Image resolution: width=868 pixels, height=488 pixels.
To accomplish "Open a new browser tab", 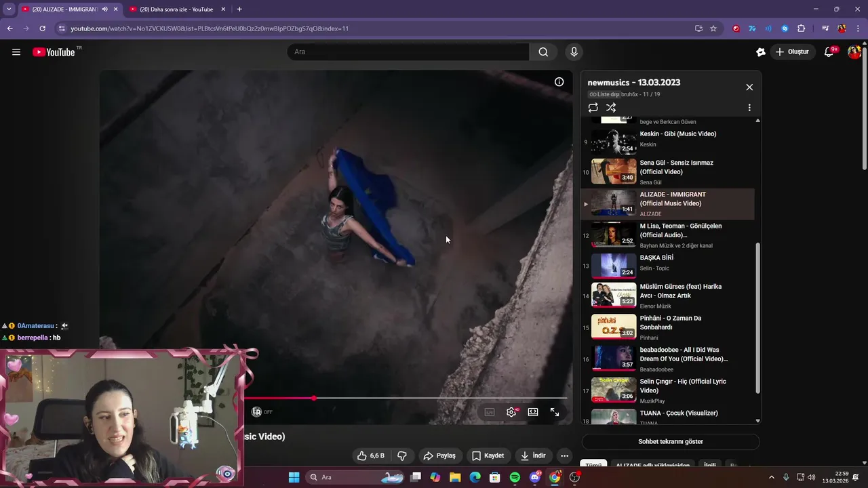I will (239, 9).
